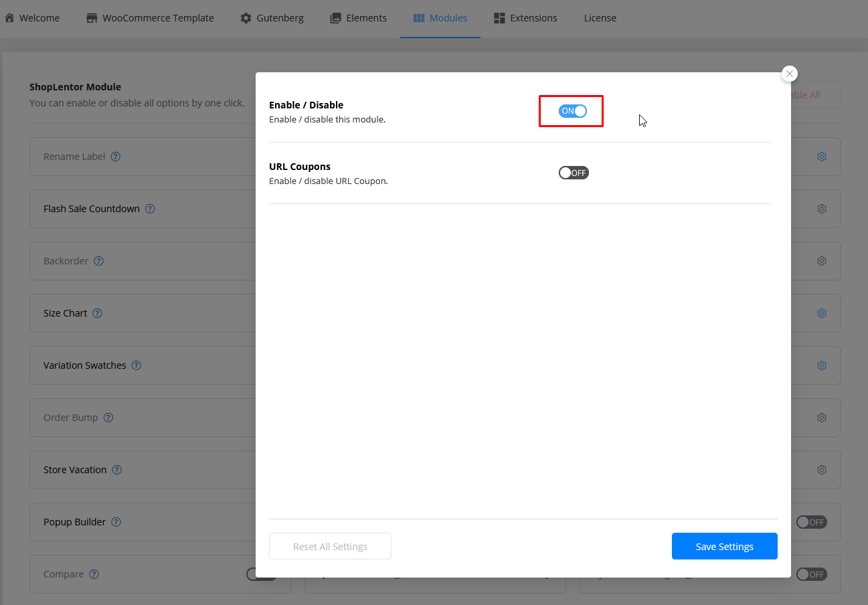868x605 pixels.
Task: Click gear icon at far right of Store Vacation row
Action: [x=821, y=470]
